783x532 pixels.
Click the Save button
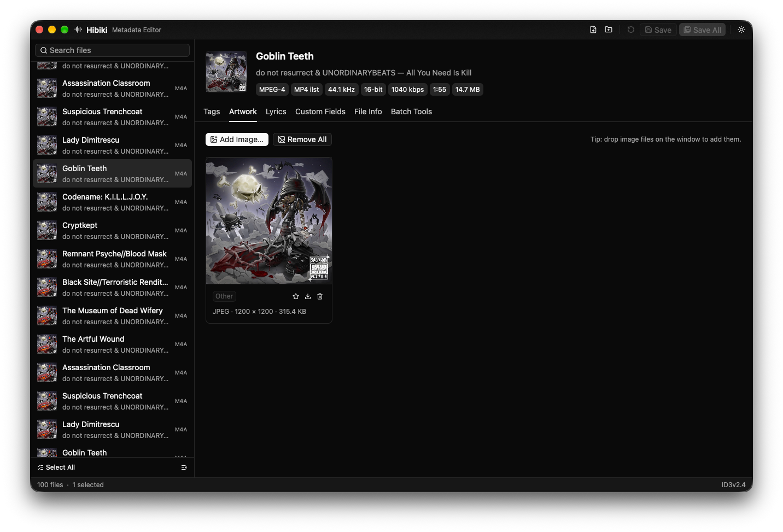tap(658, 30)
